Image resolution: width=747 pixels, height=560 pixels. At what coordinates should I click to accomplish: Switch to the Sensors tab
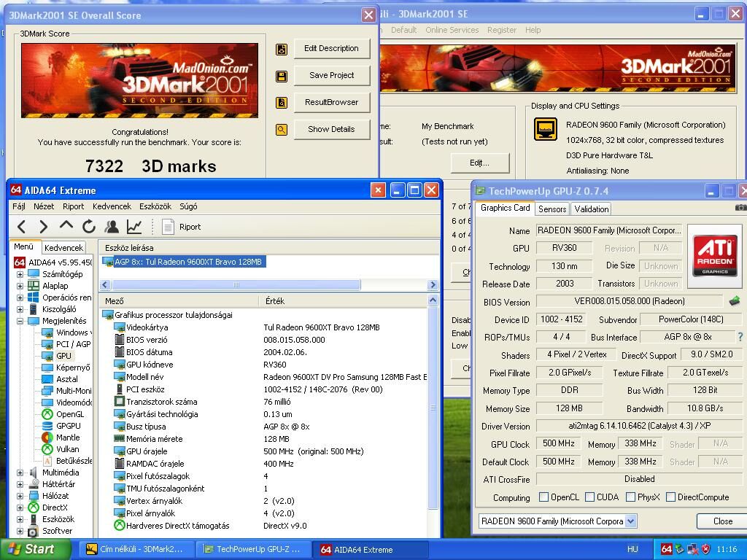tap(552, 209)
